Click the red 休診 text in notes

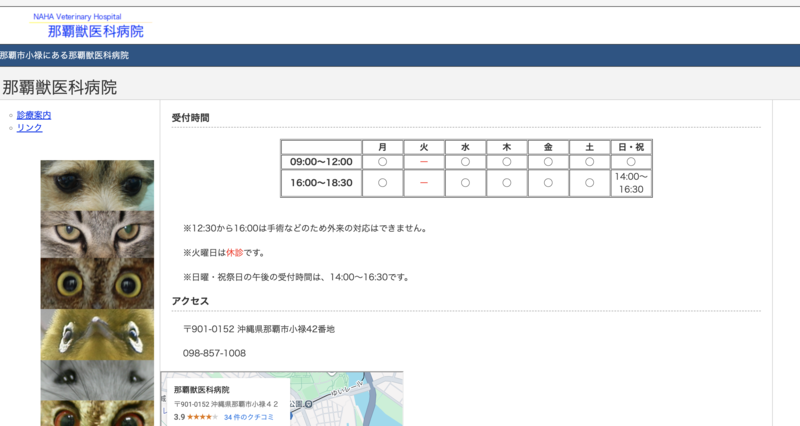(234, 253)
